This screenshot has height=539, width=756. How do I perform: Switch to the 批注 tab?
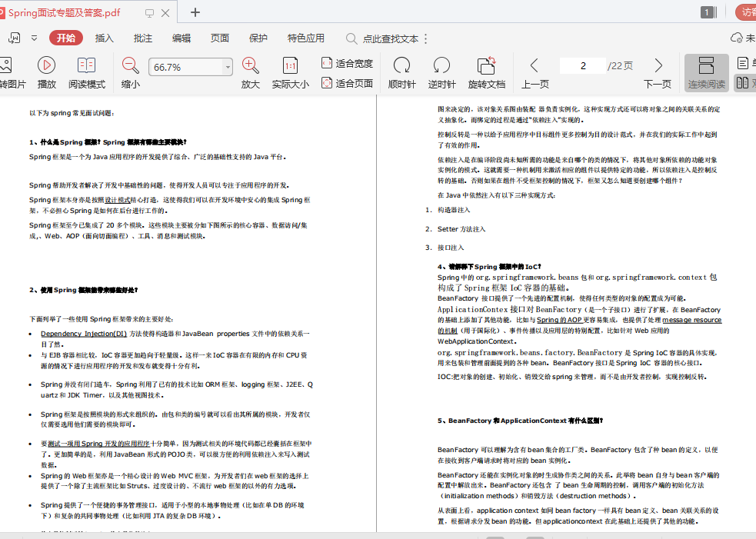(x=143, y=38)
